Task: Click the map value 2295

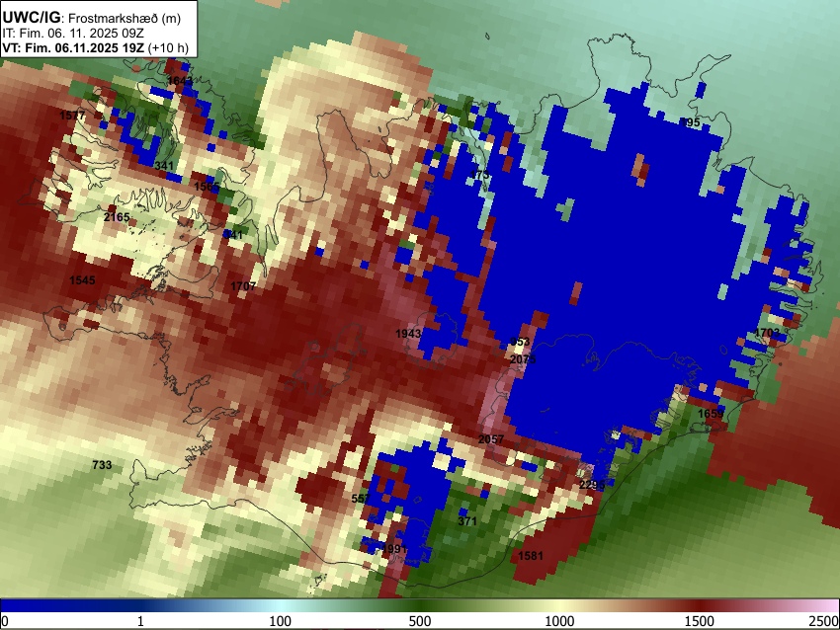Action: [592, 485]
